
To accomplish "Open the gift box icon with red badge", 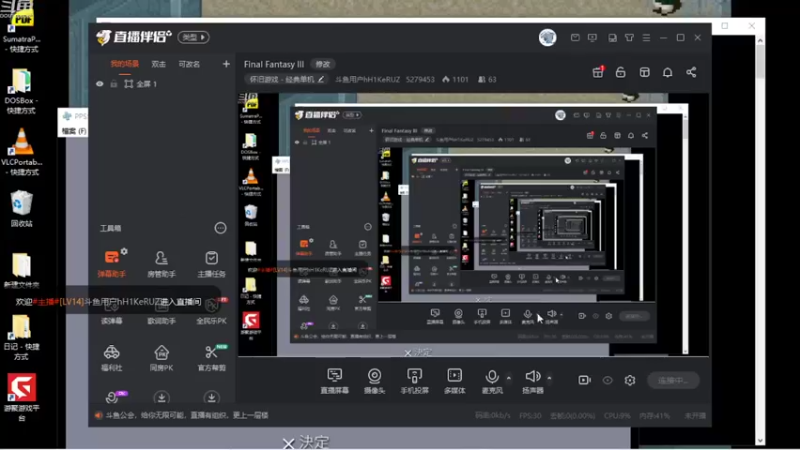I will click(598, 72).
